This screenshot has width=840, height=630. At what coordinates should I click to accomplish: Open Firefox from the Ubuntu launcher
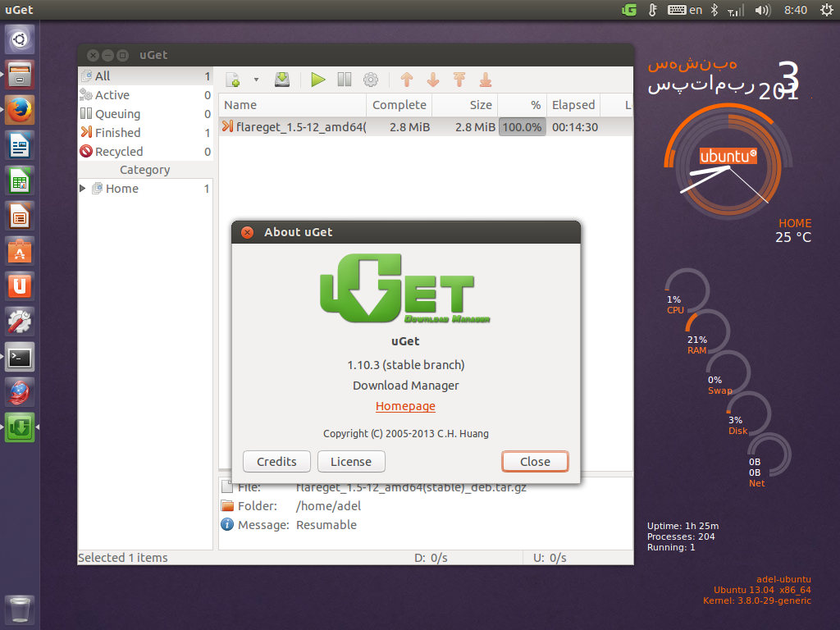[20, 110]
